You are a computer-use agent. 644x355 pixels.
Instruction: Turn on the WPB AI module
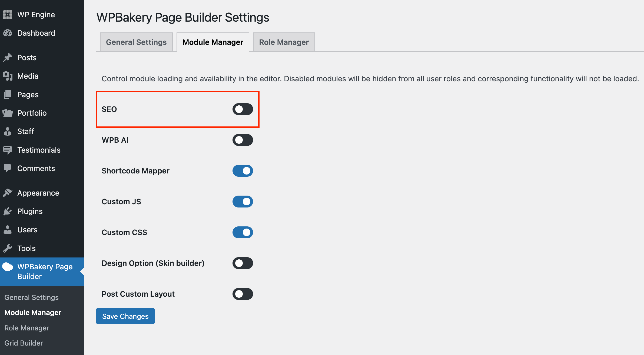(x=243, y=140)
